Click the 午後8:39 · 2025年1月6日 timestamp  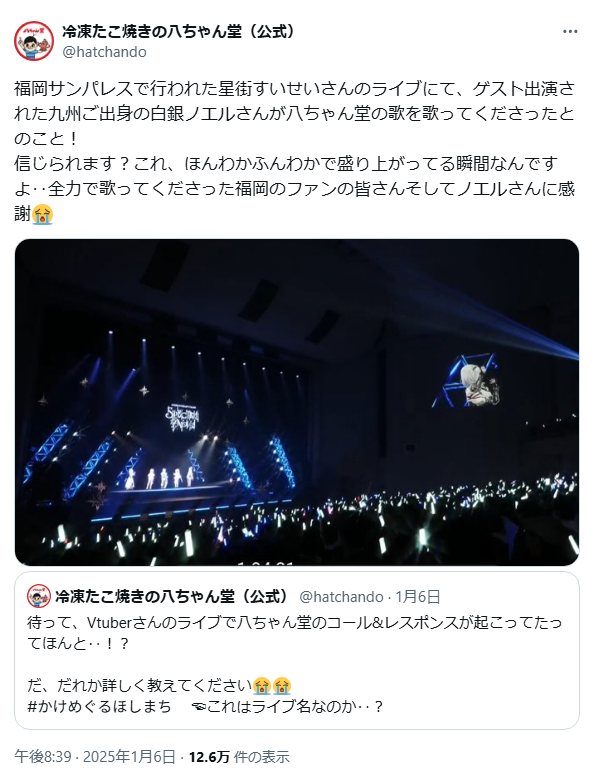point(94,757)
